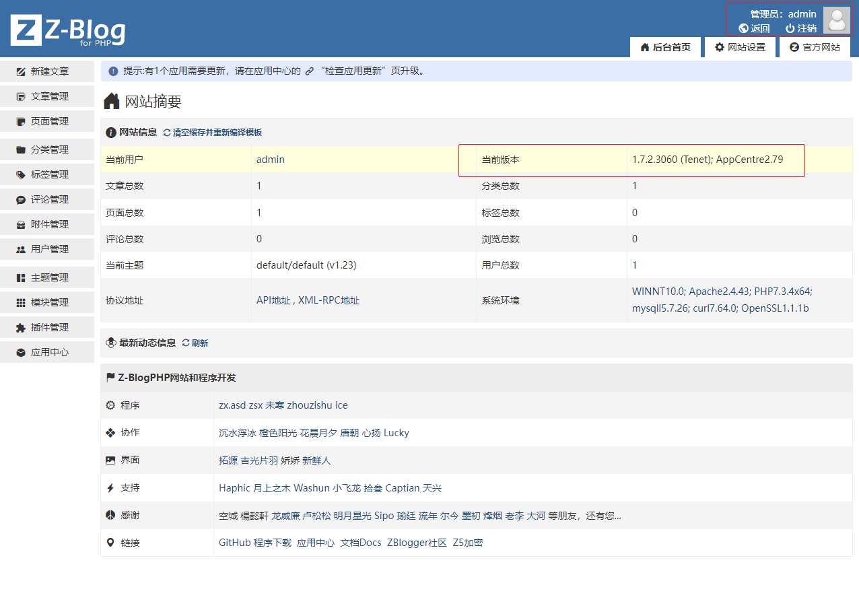Viewport: 859px width, 616px height.
Task: Open 文章管理 in the sidebar
Action: point(47,96)
